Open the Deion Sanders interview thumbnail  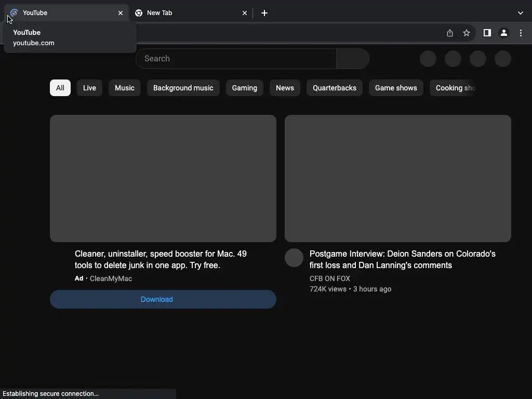(397, 179)
